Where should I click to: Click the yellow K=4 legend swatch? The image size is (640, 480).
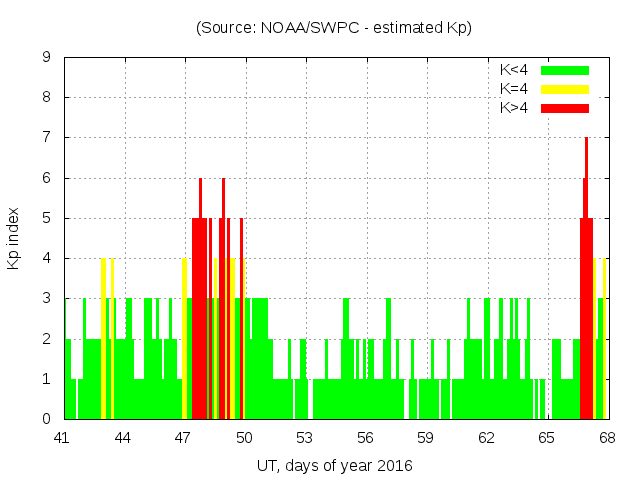[x=565, y=89]
